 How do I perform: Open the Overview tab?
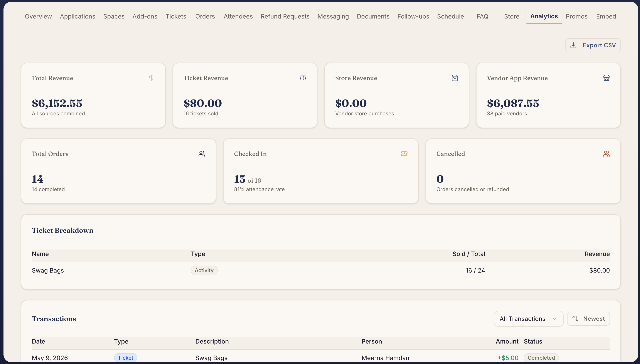(x=38, y=17)
